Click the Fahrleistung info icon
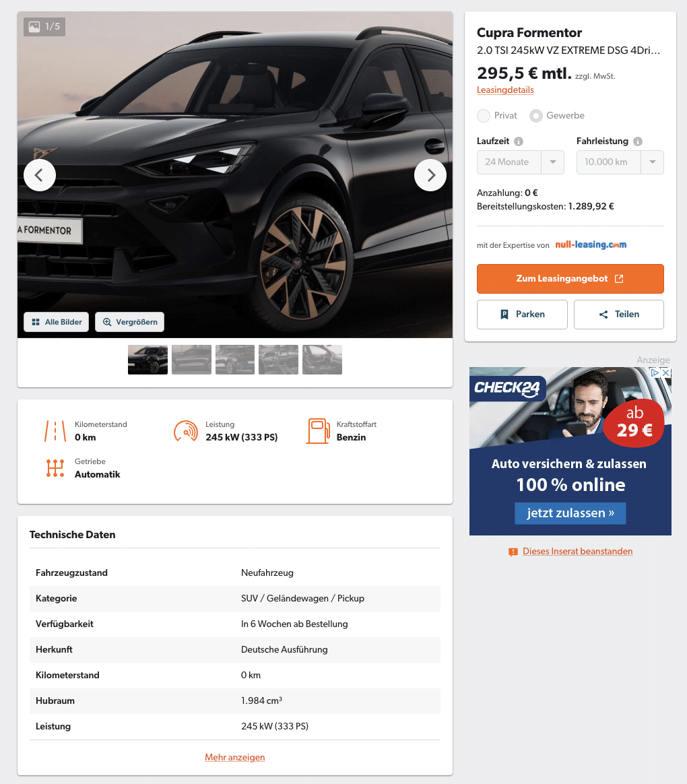 pyautogui.click(x=638, y=141)
